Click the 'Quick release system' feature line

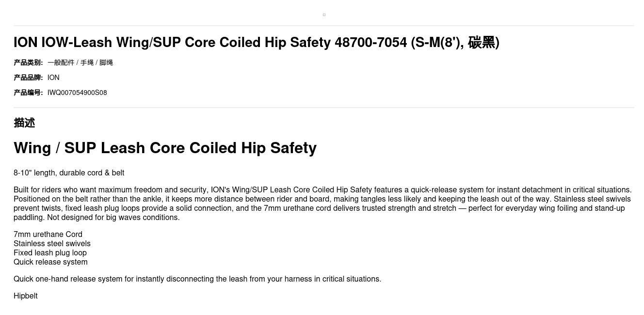(x=50, y=262)
